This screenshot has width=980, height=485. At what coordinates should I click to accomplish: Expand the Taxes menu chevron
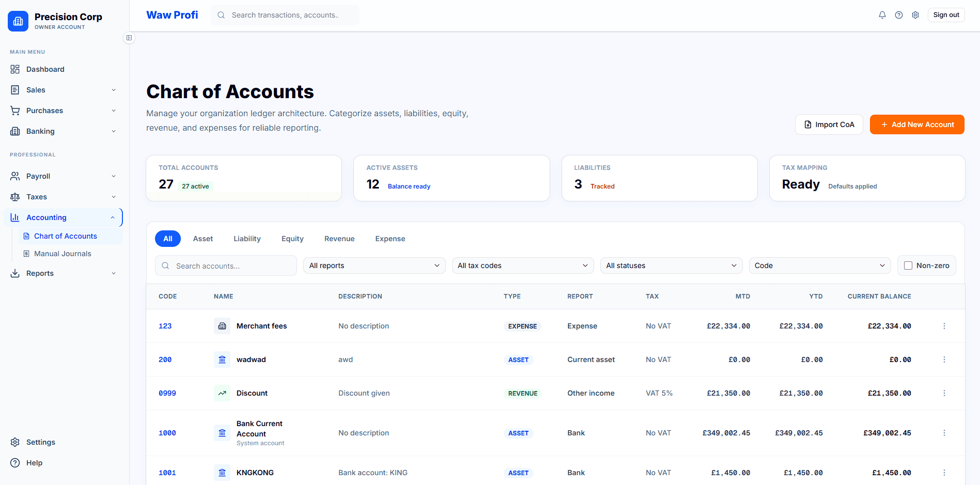coord(114,197)
